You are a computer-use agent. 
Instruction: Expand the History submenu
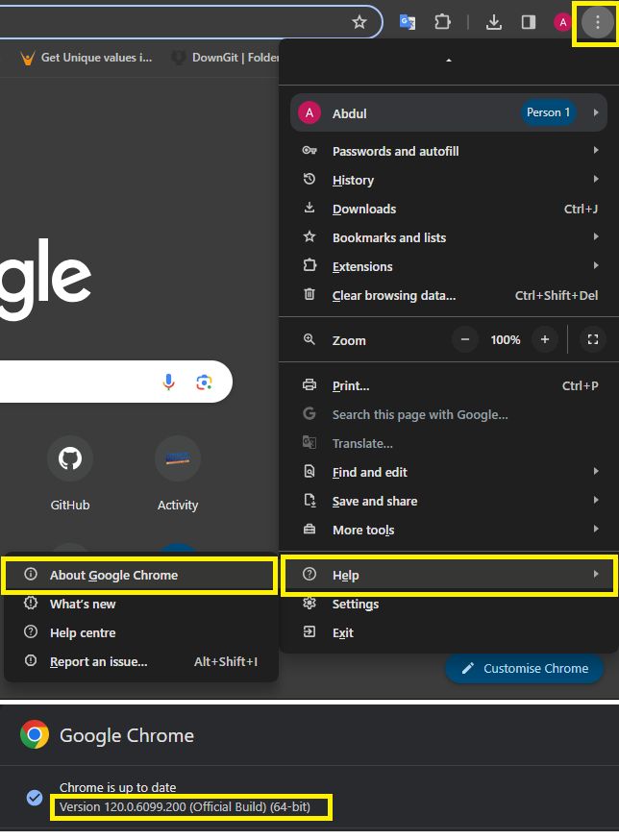449,180
